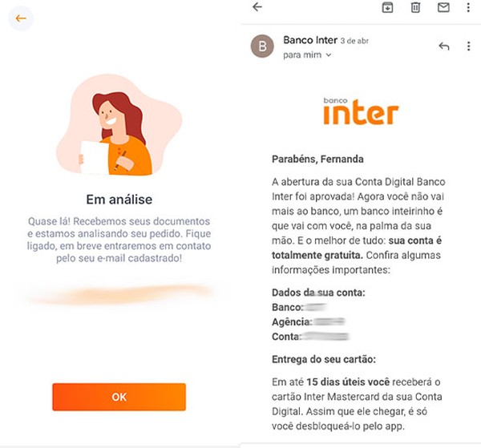This screenshot has height=448, width=481.
Task: Tap the 'para mim' recipient label
Action: coord(302,55)
